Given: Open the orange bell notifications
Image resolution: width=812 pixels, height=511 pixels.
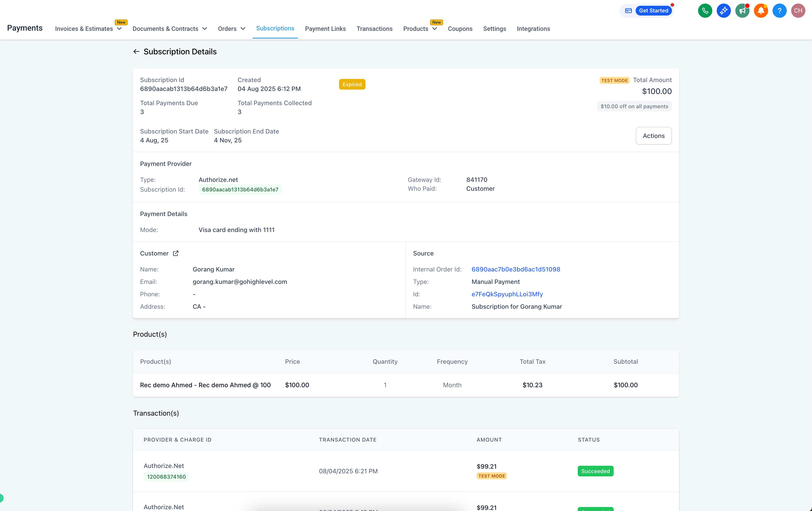Looking at the screenshot, I should (x=761, y=11).
